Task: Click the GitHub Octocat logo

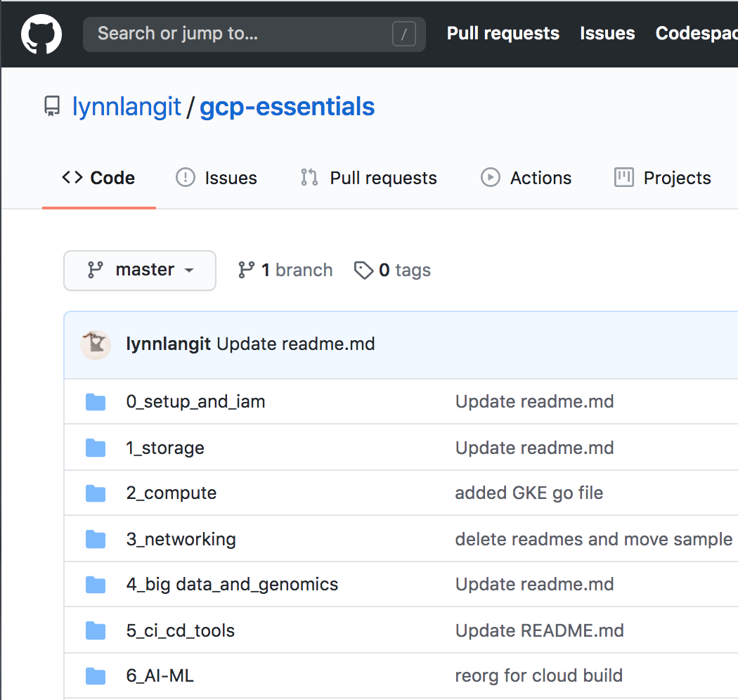Action: (x=41, y=34)
